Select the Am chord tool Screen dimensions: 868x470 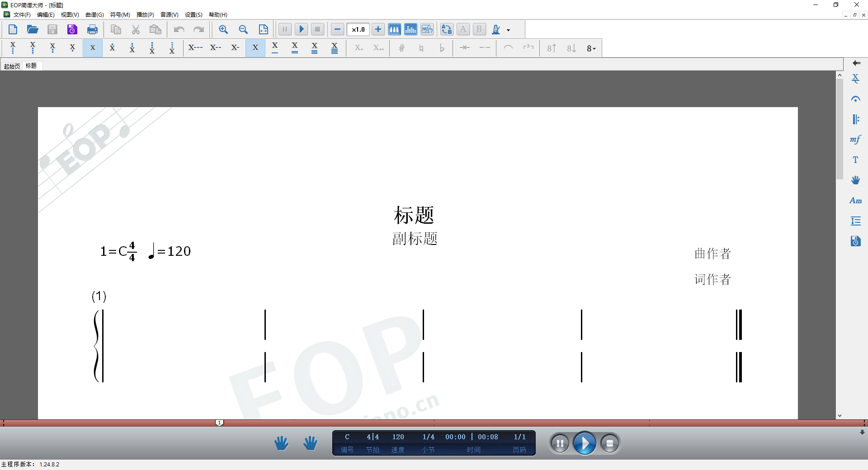click(855, 200)
